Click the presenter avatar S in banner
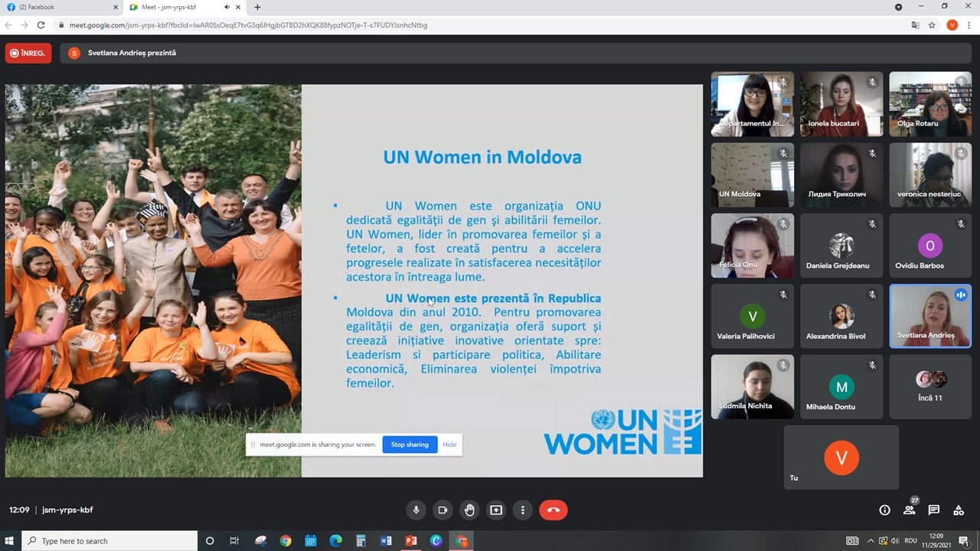 73,53
